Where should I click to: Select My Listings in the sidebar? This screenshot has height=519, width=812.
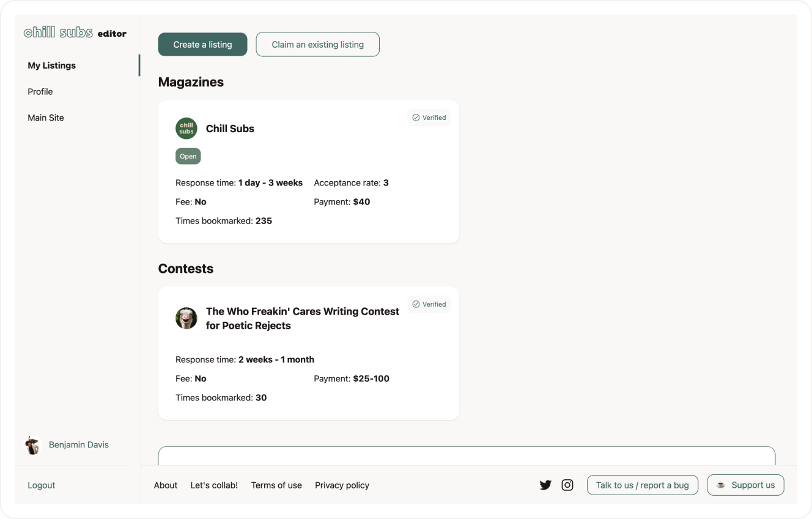click(52, 65)
